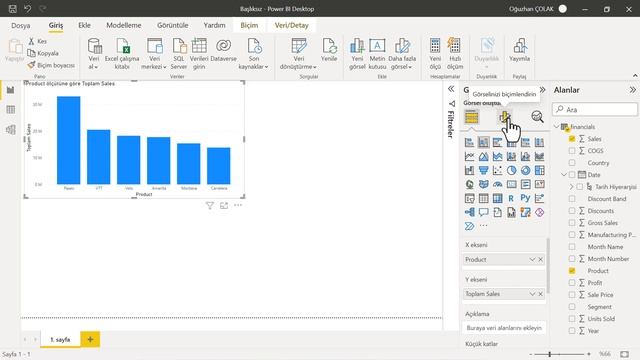The height and width of the screenshot is (360, 640).
Task: Select Build visual fields icon
Action: pyautogui.click(x=471, y=117)
